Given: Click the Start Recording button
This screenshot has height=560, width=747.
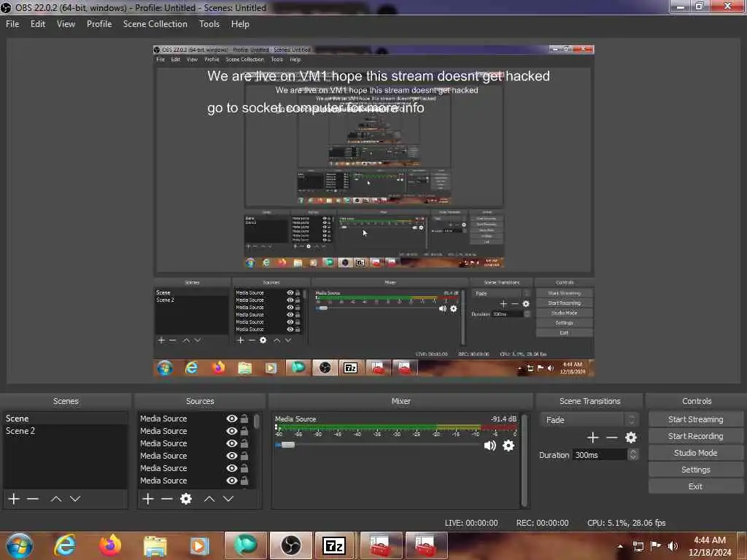Looking at the screenshot, I should [695, 436].
